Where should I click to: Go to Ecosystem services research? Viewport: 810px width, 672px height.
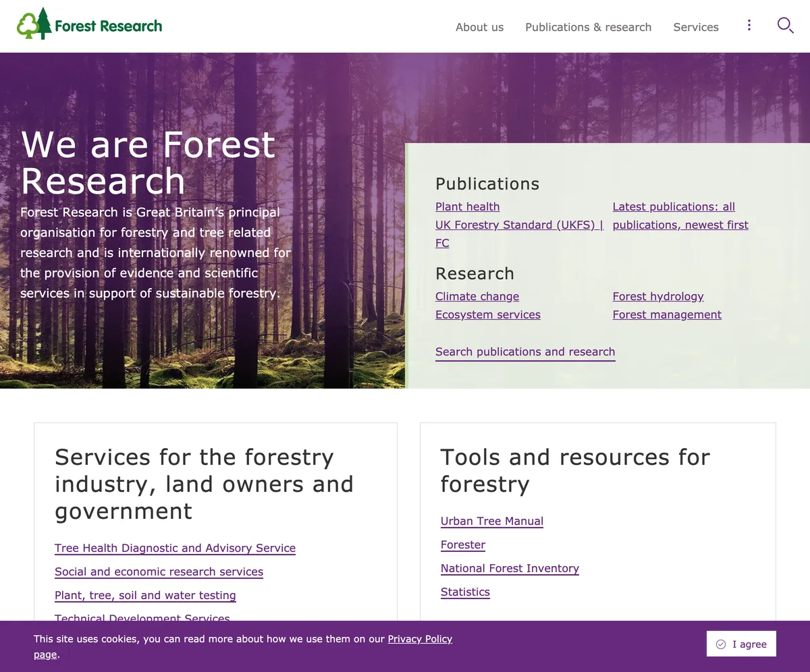coord(488,314)
